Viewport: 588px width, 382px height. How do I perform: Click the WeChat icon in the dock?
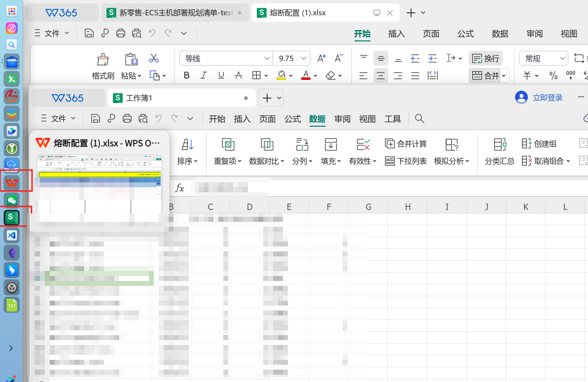[12, 201]
